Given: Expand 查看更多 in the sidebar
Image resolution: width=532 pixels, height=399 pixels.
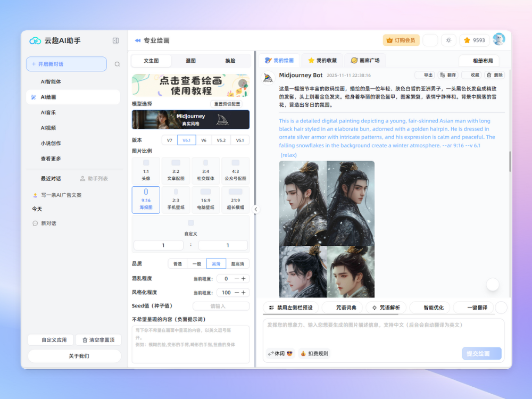Looking at the screenshot, I should point(51,159).
